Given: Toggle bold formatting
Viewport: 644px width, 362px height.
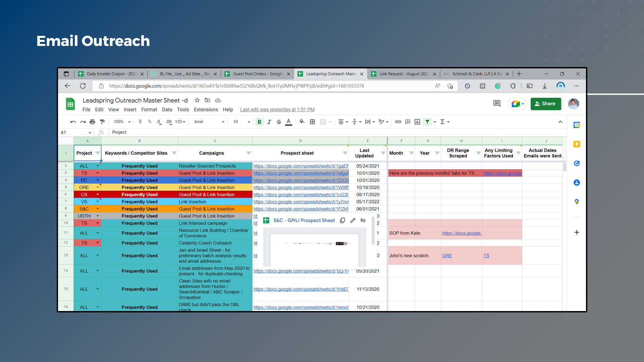Looking at the screenshot, I should click(x=259, y=122).
